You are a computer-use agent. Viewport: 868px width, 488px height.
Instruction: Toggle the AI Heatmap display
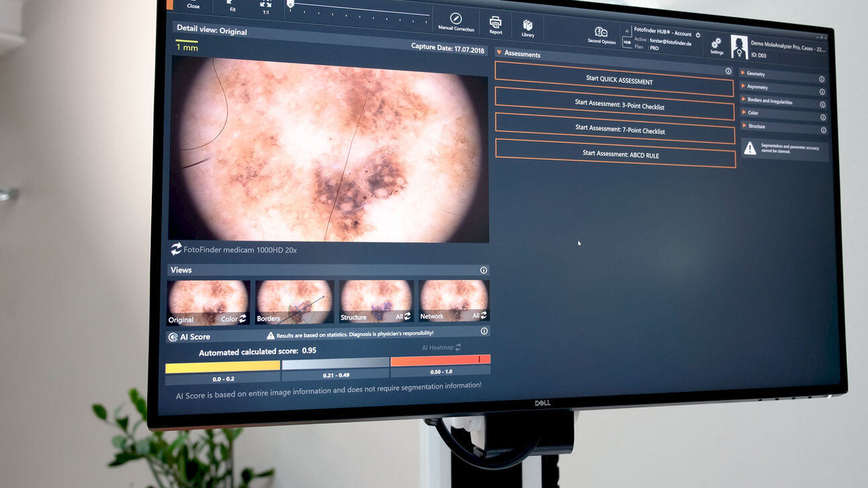pos(440,348)
